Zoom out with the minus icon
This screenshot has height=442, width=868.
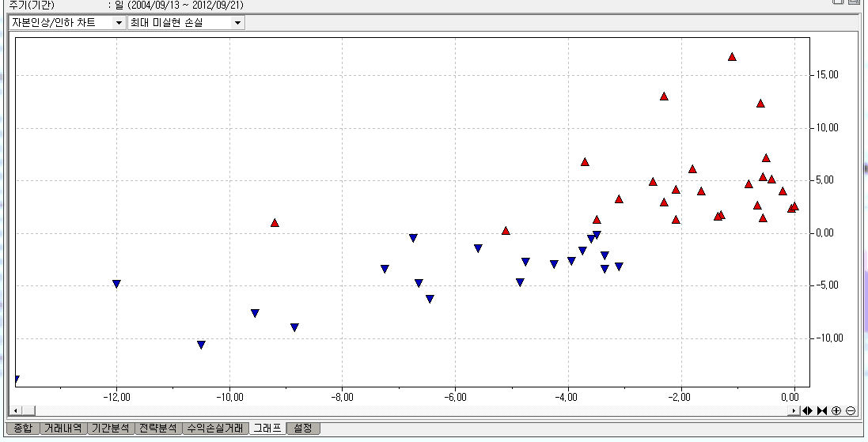coord(851,410)
